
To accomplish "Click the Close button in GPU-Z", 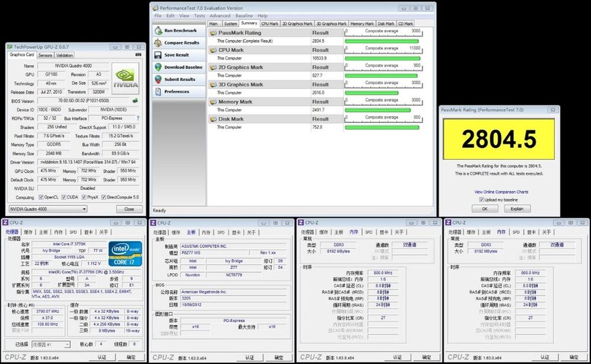I will (x=129, y=209).
